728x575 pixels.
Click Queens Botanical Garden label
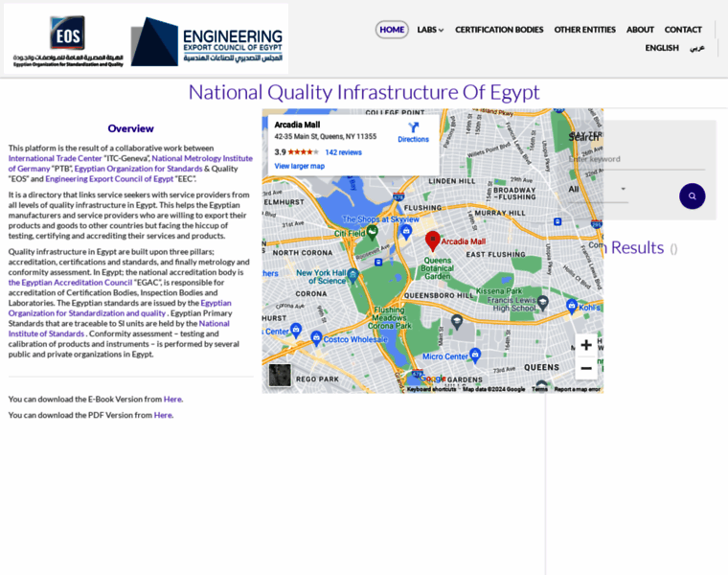pos(438,268)
